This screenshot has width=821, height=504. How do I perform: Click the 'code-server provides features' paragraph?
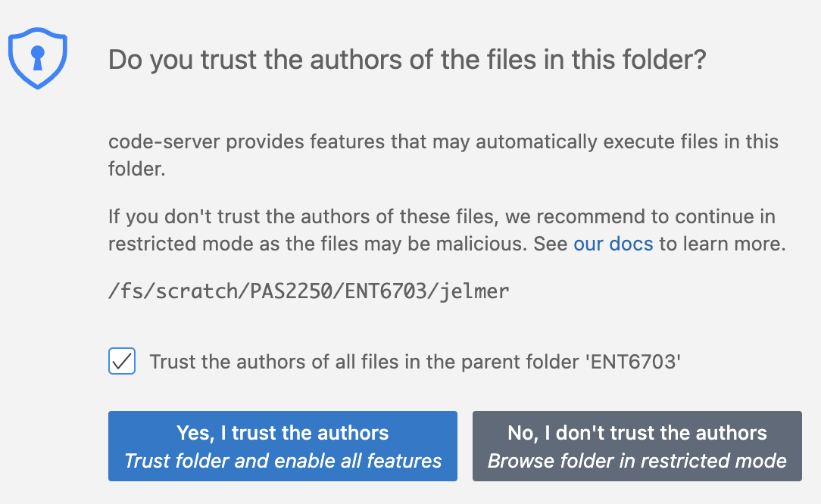click(443, 155)
